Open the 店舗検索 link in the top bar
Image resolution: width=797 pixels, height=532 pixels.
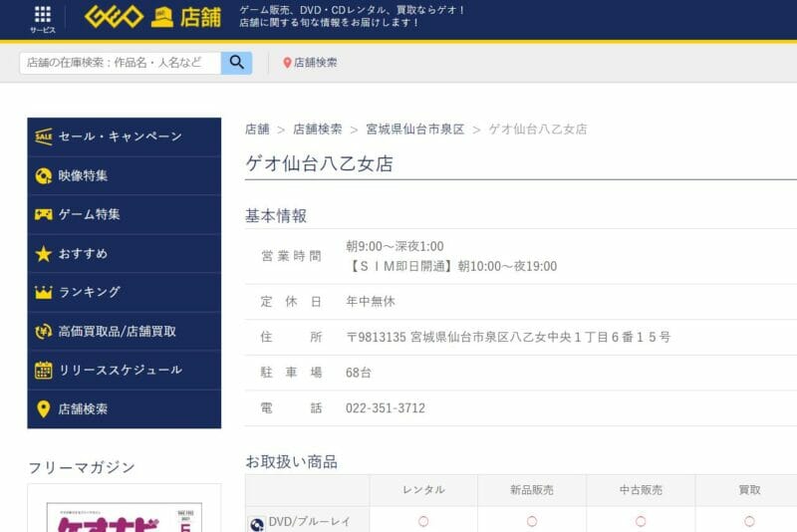coord(315,63)
